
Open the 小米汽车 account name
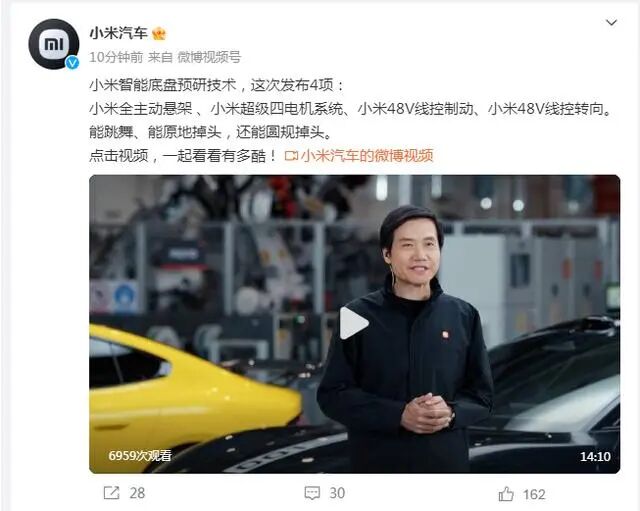pyautogui.click(x=118, y=33)
